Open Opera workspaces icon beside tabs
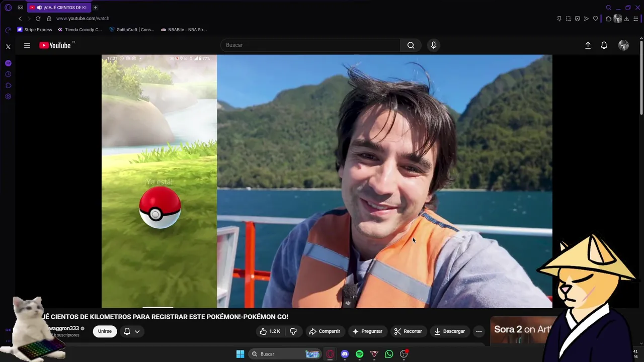Image resolution: width=644 pixels, height=362 pixels. 20,8
